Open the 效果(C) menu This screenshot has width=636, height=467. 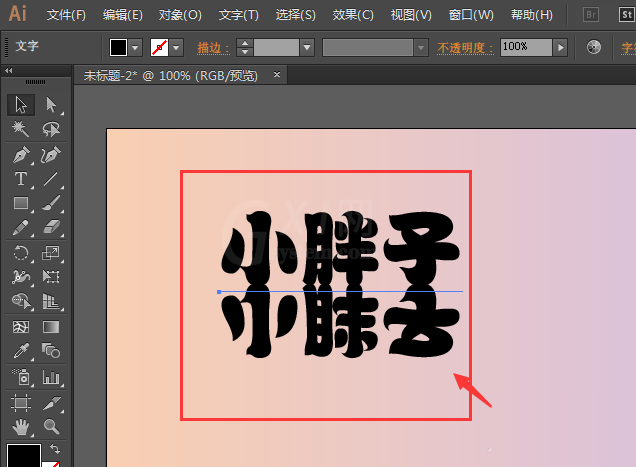coord(353,15)
